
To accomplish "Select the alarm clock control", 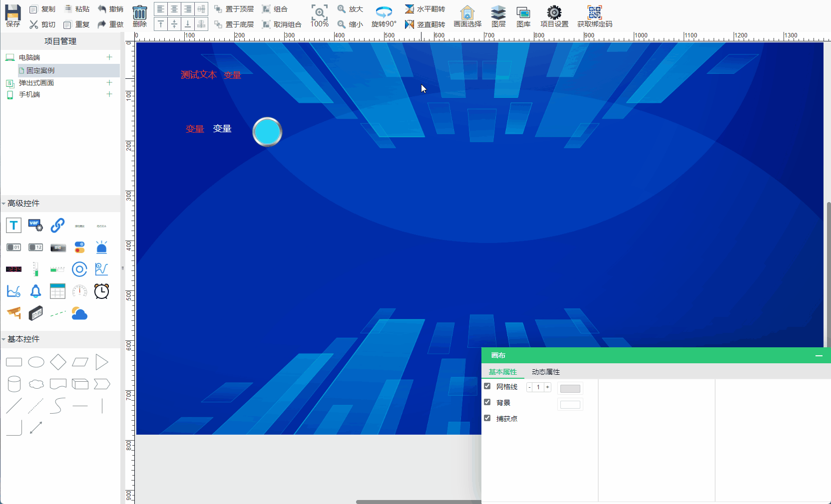I will click(101, 291).
